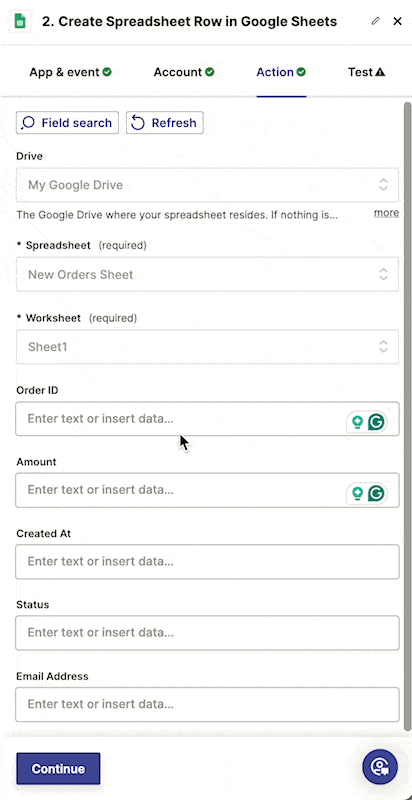
Task: Edit step name using the pencil icon
Action: pos(376,21)
